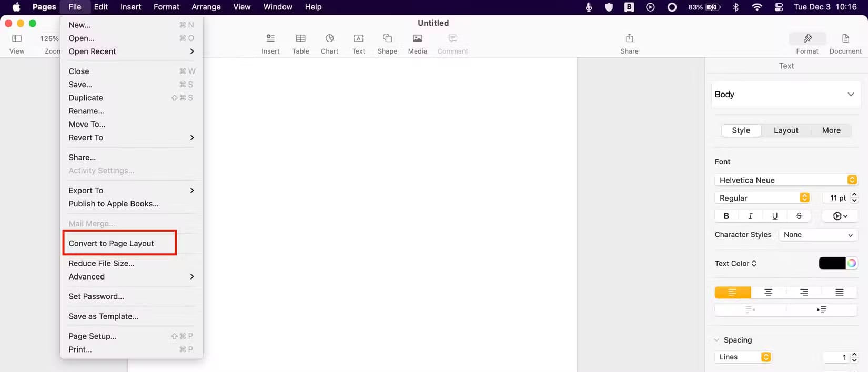Expand Export To submenu
Viewport: 868px width, 372px height.
point(131,191)
